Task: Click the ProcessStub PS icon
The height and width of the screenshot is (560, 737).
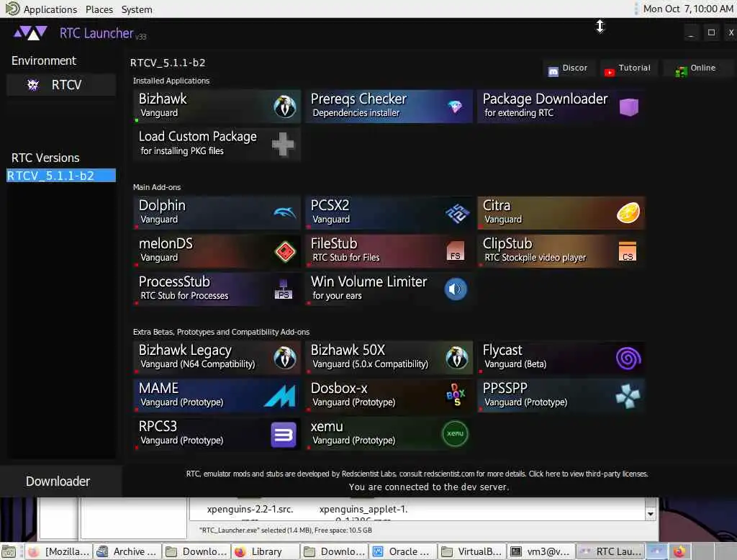Action: [x=284, y=289]
